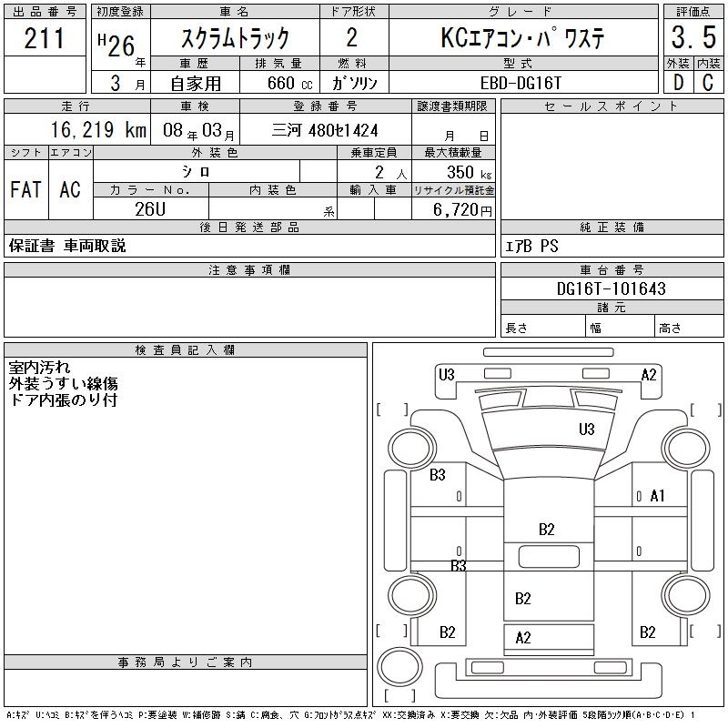
Task: Select the exterior color シロ
Action: [196, 172]
